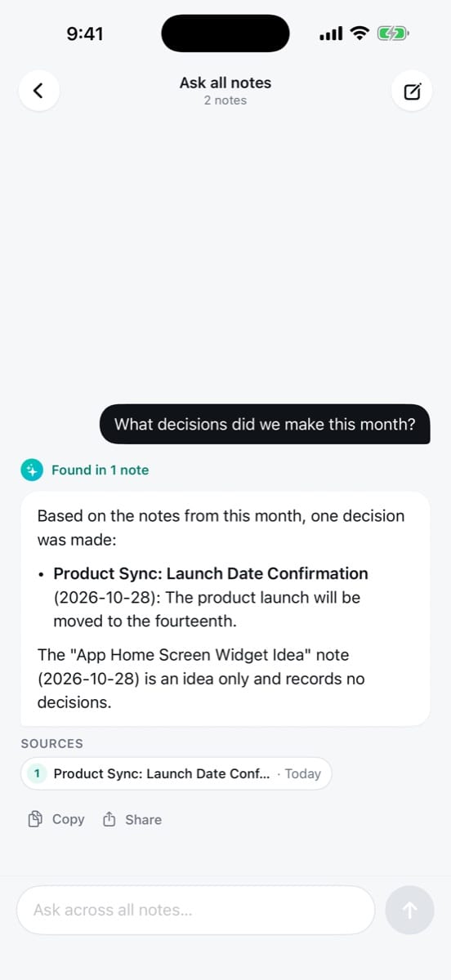Tap the Share text label
This screenshot has width=451, height=980.
(x=143, y=819)
